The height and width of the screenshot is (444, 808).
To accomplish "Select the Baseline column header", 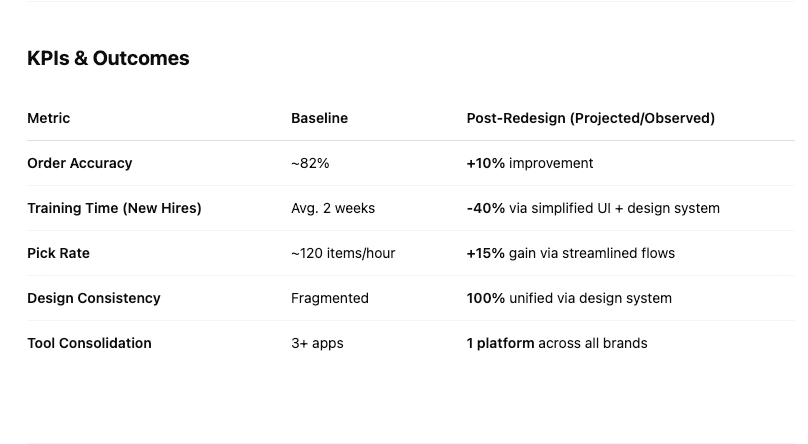I will tap(319, 118).
